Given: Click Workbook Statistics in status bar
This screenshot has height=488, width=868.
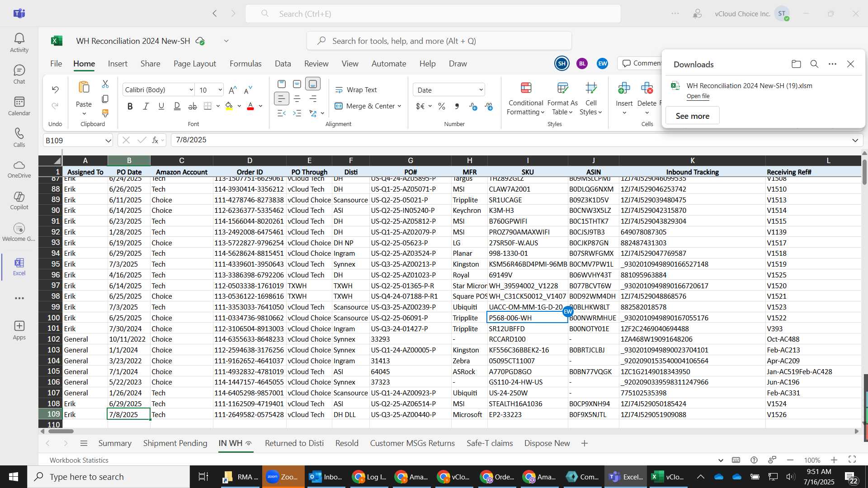Looking at the screenshot, I should (79, 460).
